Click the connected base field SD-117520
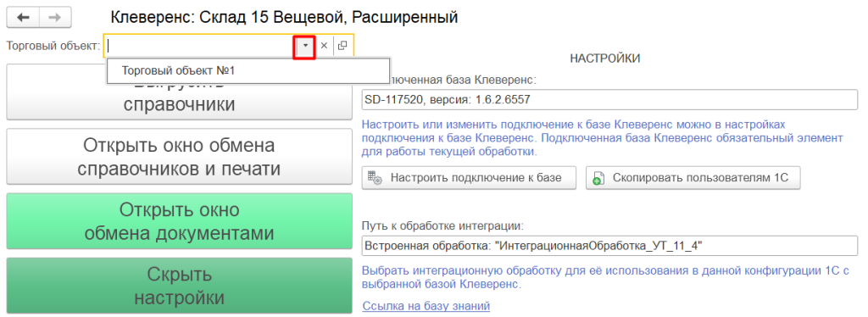The image size is (868, 317). click(x=609, y=99)
